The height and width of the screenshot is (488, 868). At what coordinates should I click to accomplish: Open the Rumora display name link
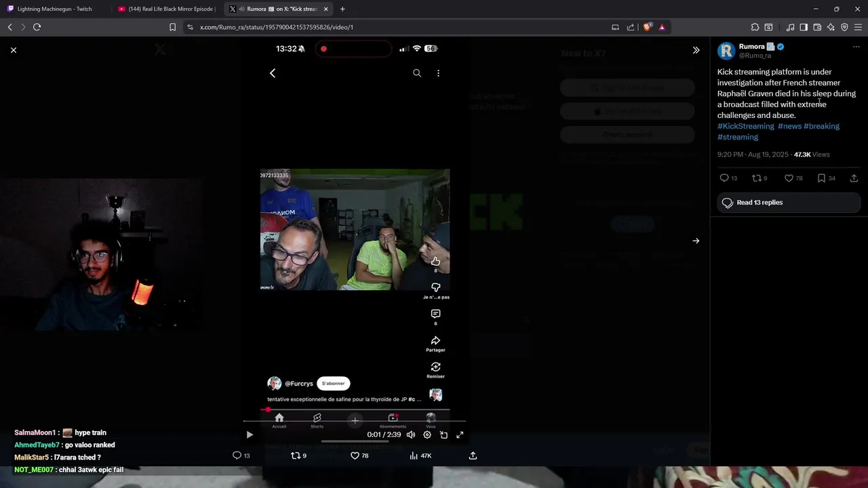pyautogui.click(x=751, y=47)
